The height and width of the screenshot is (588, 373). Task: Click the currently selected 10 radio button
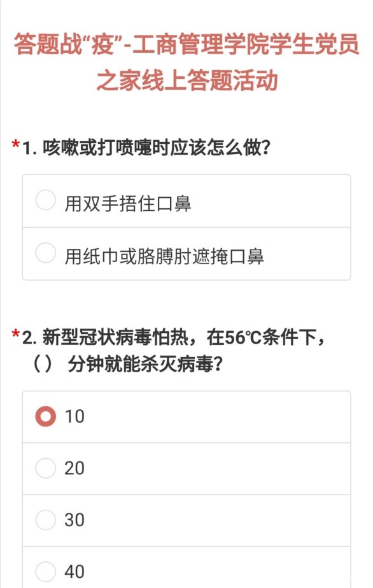pyautogui.click(x=45, y=416)
